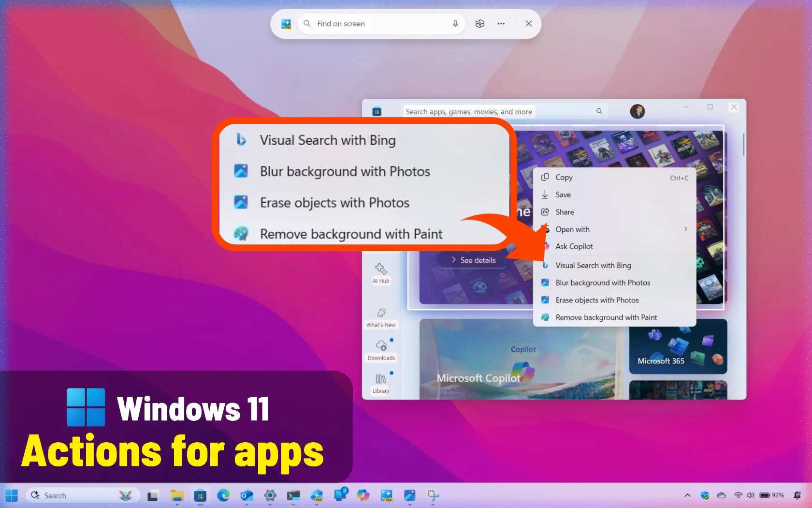The image size is (812, 508).
Task: Click the See details button
Action: [473, 260]
